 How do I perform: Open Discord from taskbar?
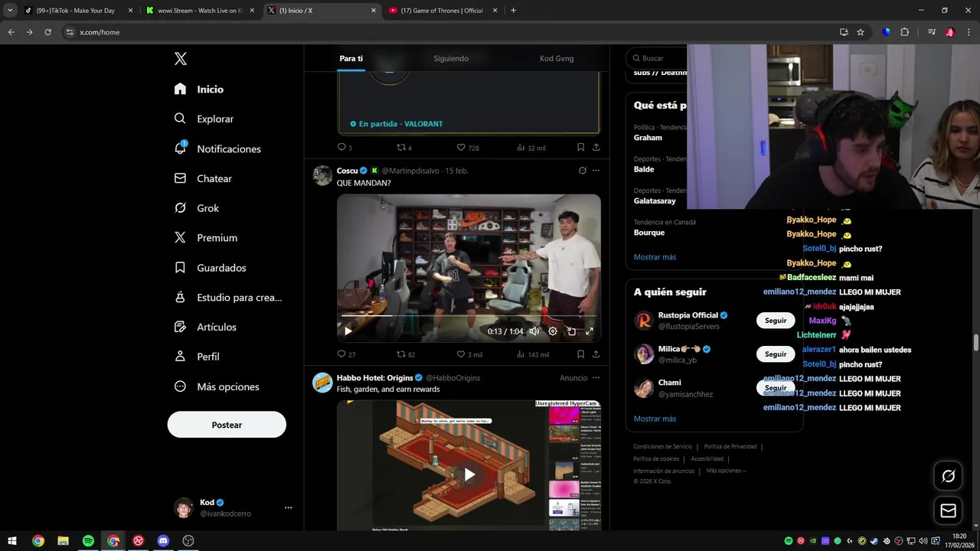pyautogui.click(x=163, y=541)
